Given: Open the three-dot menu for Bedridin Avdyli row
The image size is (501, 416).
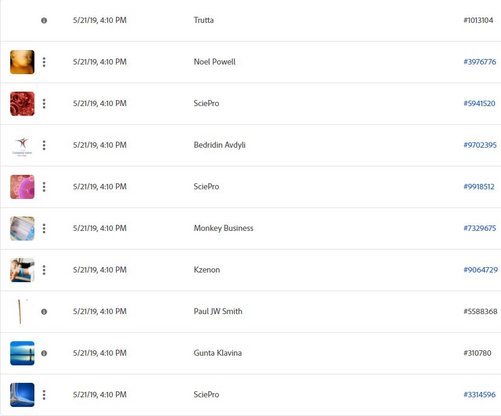Looking at the screenshot, I should (44, 145).
